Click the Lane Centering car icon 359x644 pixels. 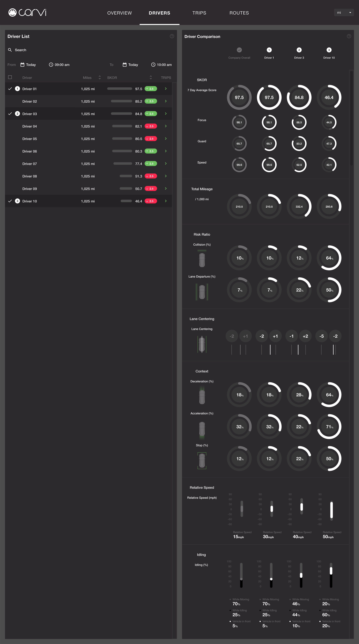[x=202, y=344]
